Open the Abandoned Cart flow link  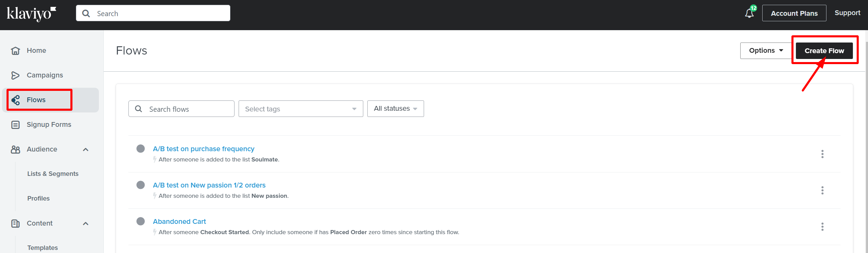coord(179,221)
